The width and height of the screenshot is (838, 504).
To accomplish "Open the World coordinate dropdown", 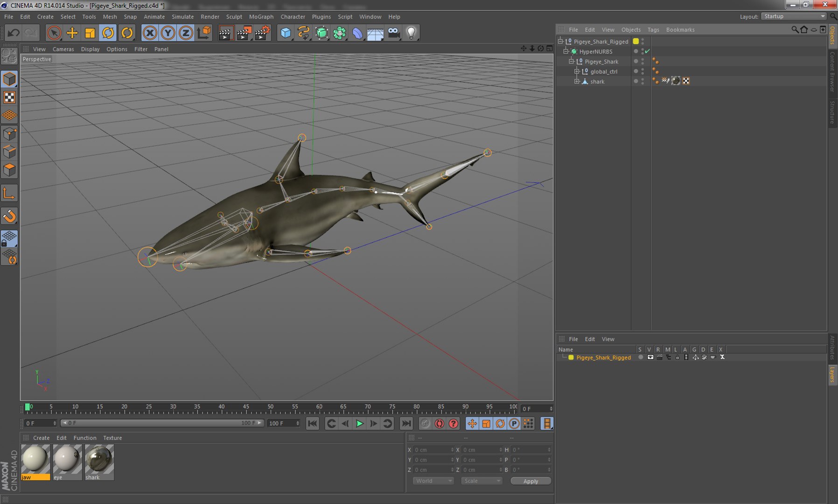I will (x=433, y=481).
